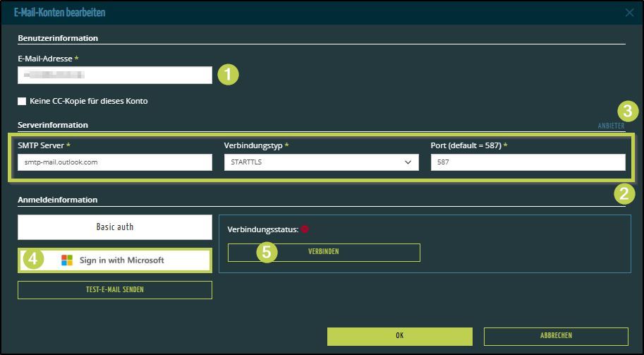Expand the Verbindungstyp chevron arrow

point(408,162)
